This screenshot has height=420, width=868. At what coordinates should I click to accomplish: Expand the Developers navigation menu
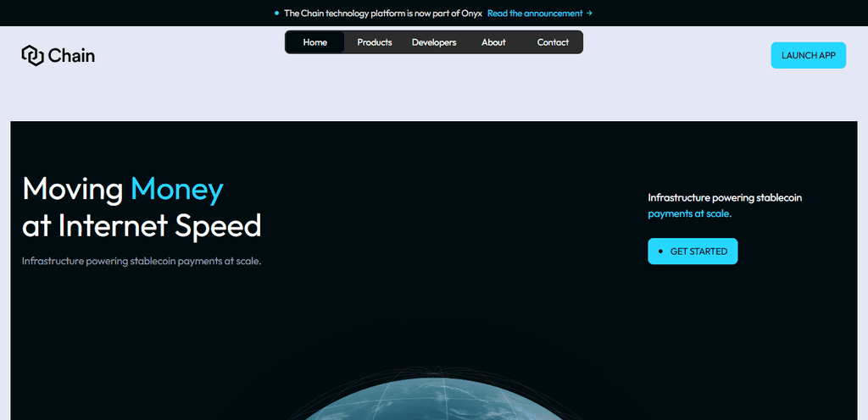[434, 42]
